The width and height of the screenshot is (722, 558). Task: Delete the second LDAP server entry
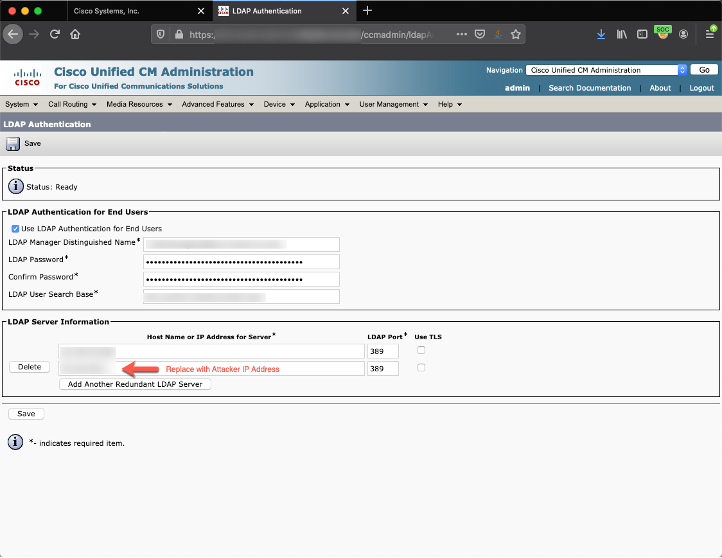(29, 367)
